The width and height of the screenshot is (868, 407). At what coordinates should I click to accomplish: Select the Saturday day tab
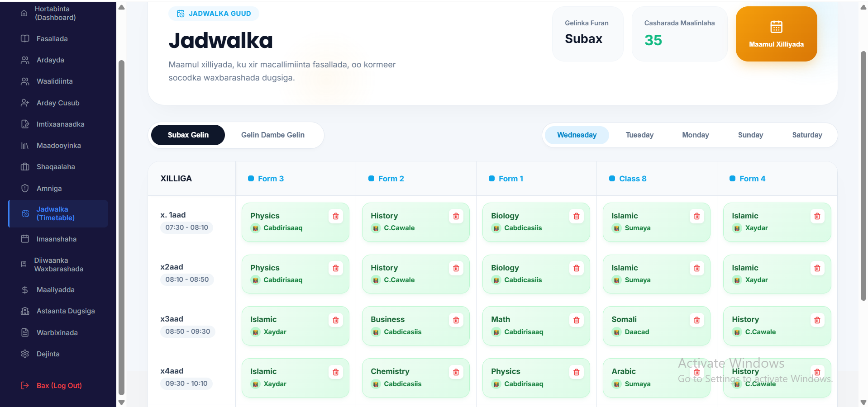click(807, 135)
